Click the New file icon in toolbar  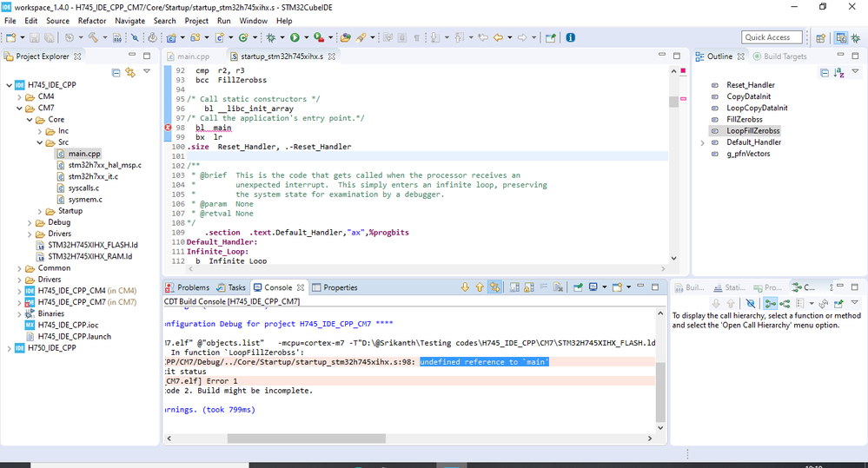11,37
